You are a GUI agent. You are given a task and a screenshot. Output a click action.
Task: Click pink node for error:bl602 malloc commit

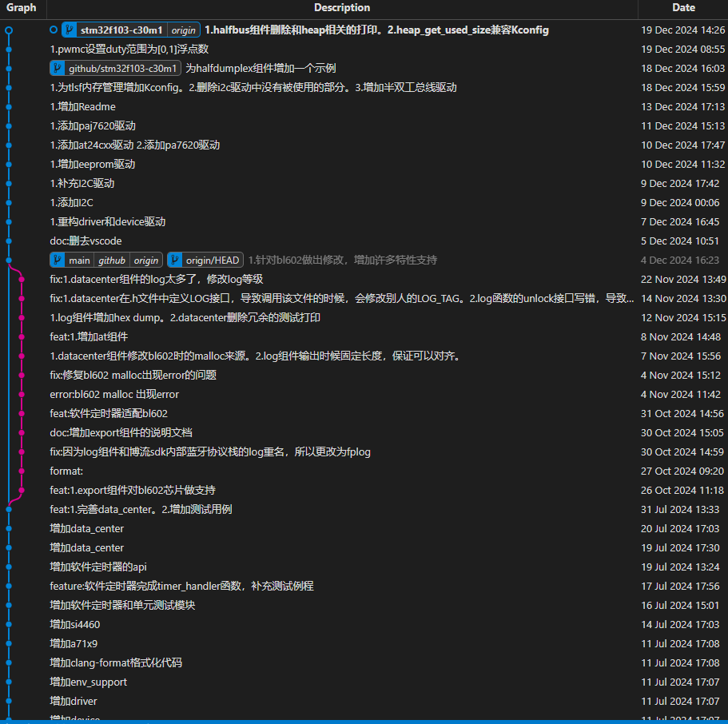tap(22, 394)
